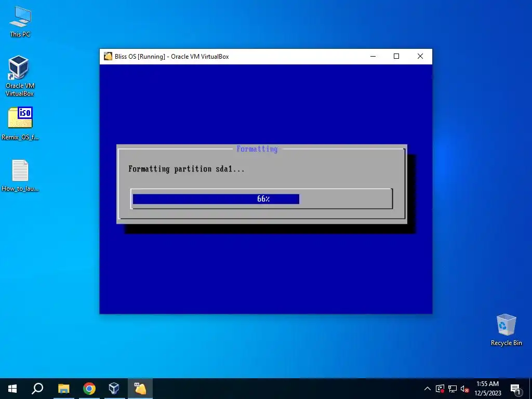
Task: Click the muted volume tray icon
Action: pyautogui.click(x=464, y=389)
